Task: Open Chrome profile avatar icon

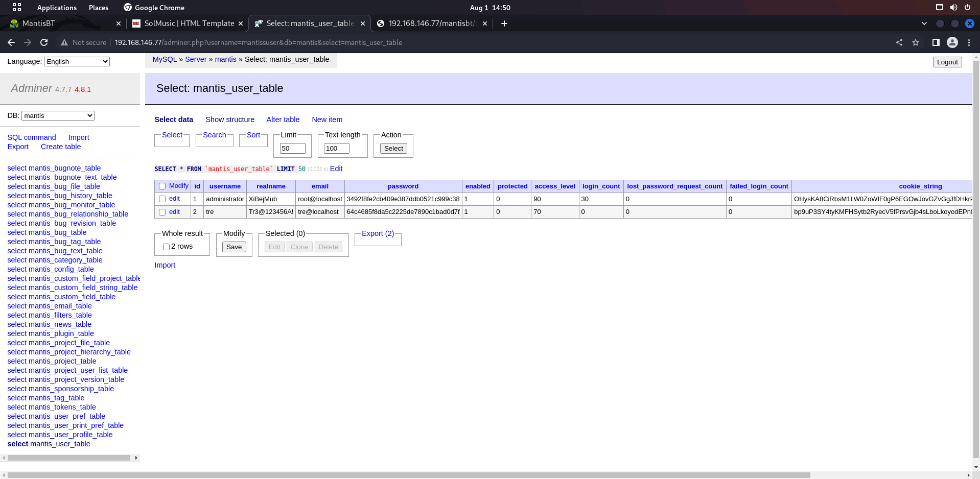Action: tap(952, 42)
